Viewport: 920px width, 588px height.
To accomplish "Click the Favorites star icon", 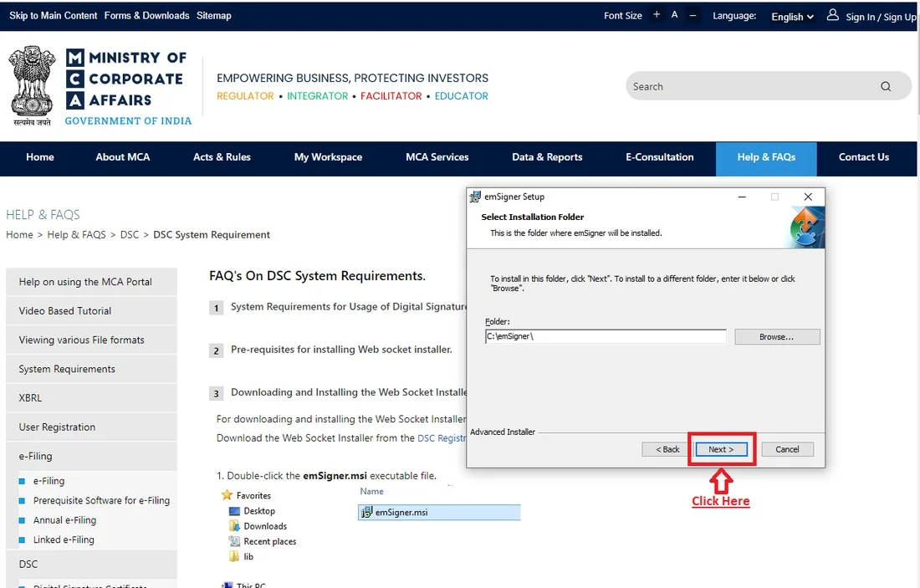I will (x=227, y=494).
